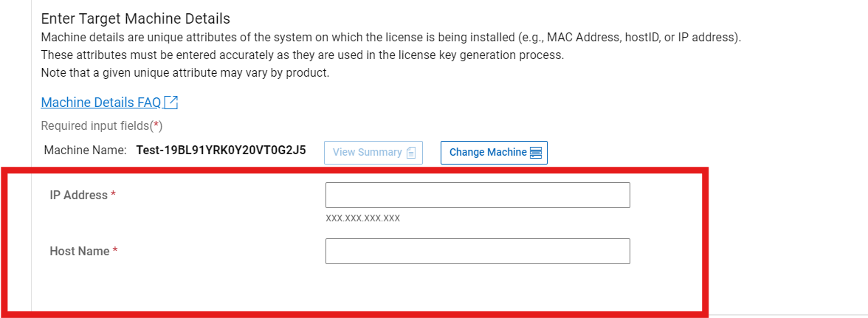This screenshot has height=318, width=868.
Task: Click the Host Name field label
Action: click(79, 252)
